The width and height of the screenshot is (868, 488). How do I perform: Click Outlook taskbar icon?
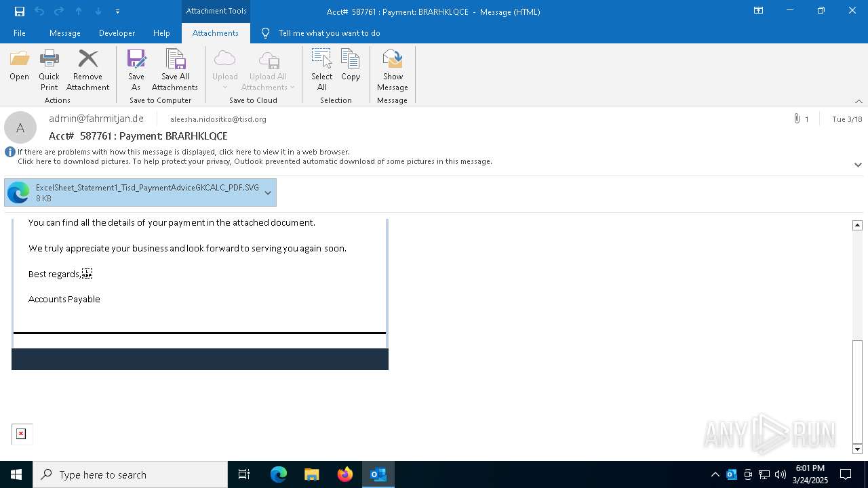pos(378,474)
